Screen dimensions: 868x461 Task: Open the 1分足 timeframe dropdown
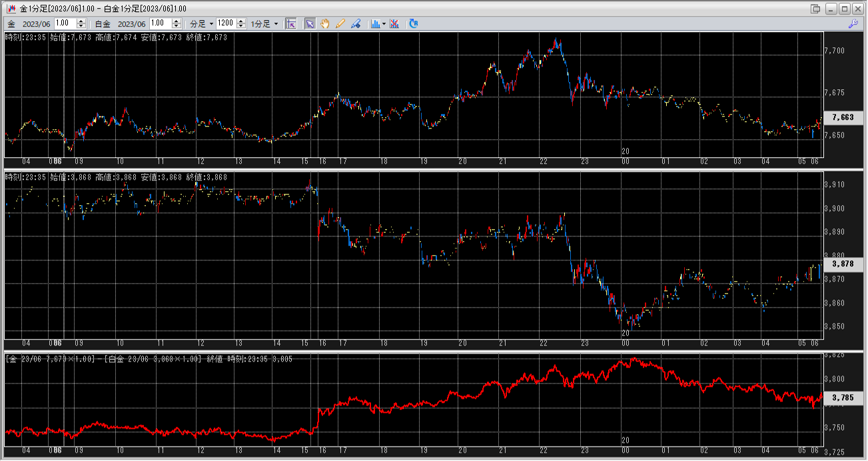264,23
